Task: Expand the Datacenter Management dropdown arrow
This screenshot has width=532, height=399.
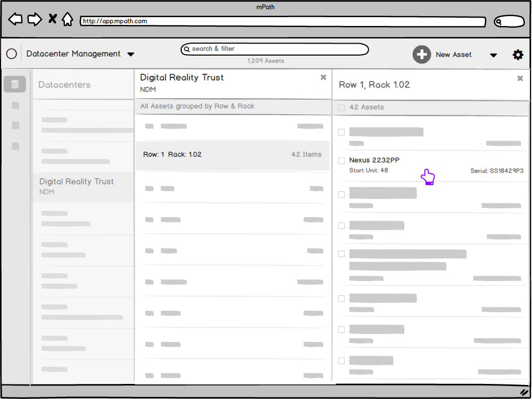Action: click(x=131, y=55)
